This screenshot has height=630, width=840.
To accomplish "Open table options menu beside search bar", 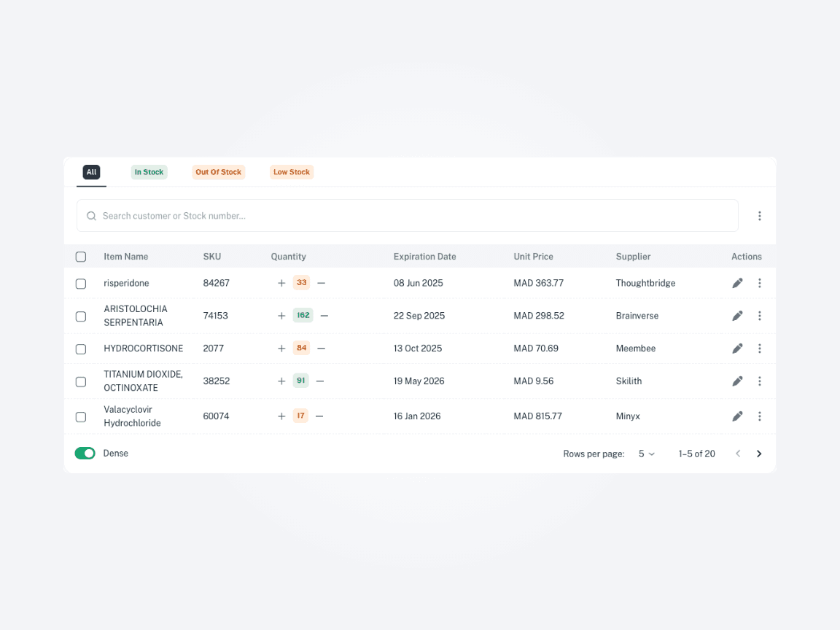I will (x=759, y=216).
